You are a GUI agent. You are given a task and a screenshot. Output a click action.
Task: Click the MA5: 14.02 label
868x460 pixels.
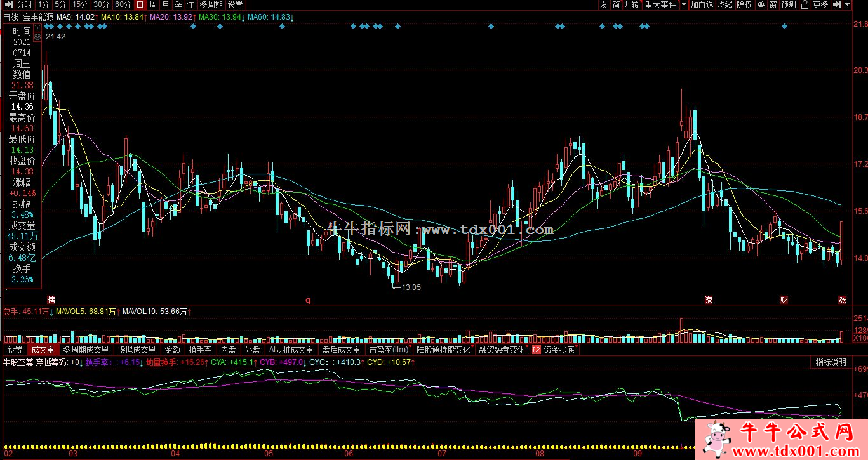(x=75, y=17)
